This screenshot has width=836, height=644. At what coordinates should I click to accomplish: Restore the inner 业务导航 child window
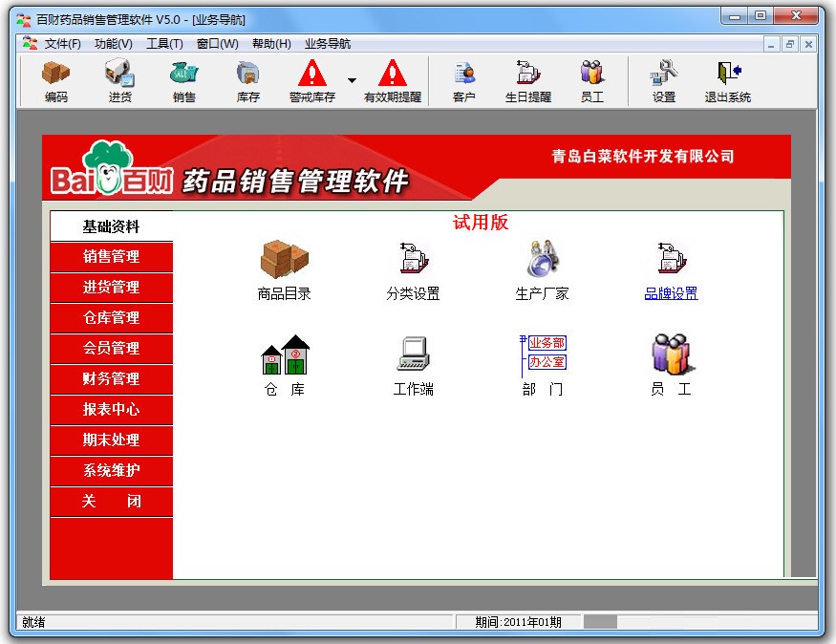coord(790,44)
